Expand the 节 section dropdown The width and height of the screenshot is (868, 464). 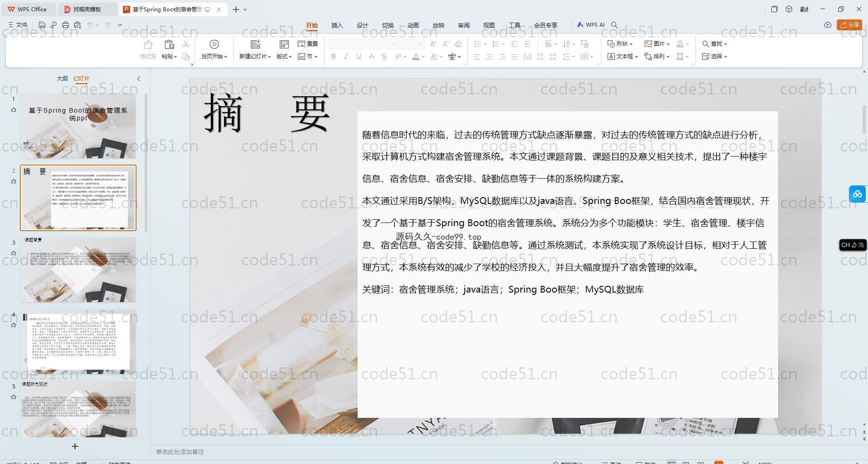[308, 57]
